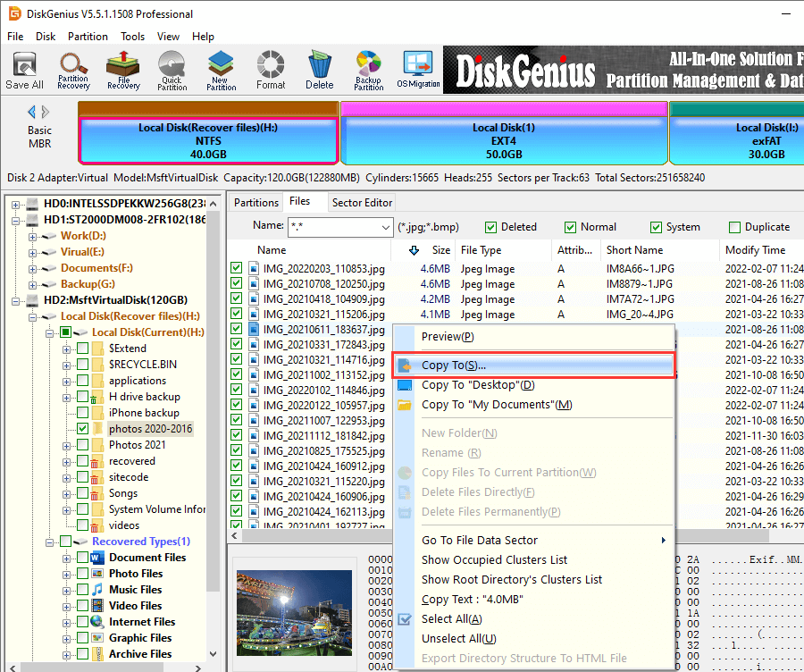804x672 pixels.
Task: Toggle the System filter checkbox
Action: 656,227
